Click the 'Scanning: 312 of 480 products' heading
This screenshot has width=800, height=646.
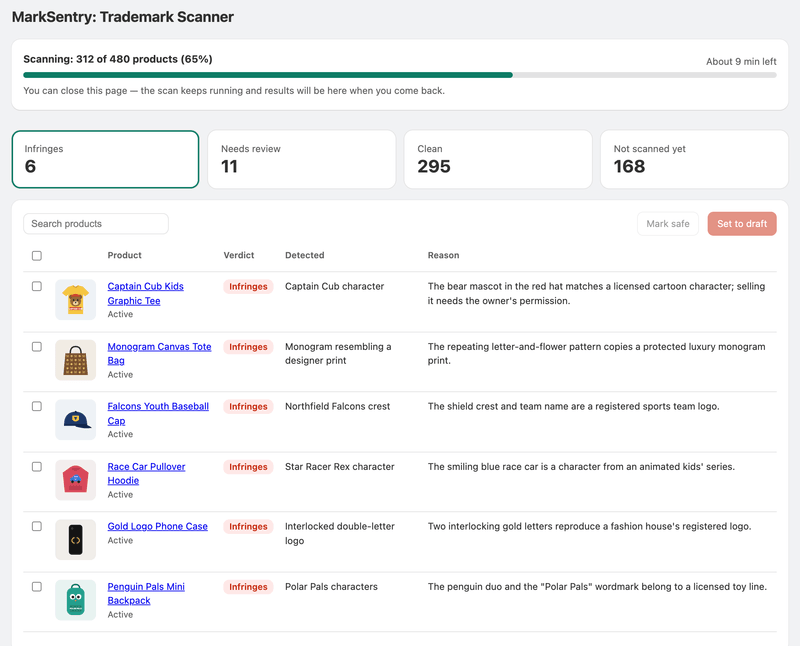[118, 59]
